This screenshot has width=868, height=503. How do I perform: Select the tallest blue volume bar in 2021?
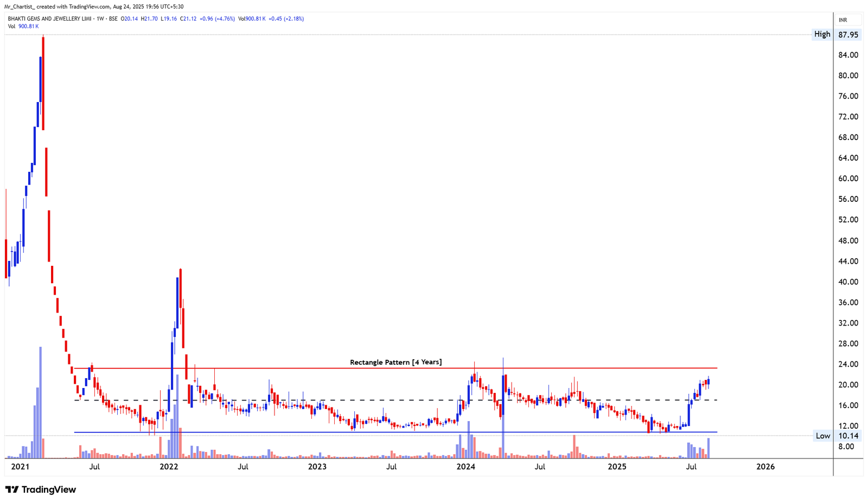click(40, 402)
